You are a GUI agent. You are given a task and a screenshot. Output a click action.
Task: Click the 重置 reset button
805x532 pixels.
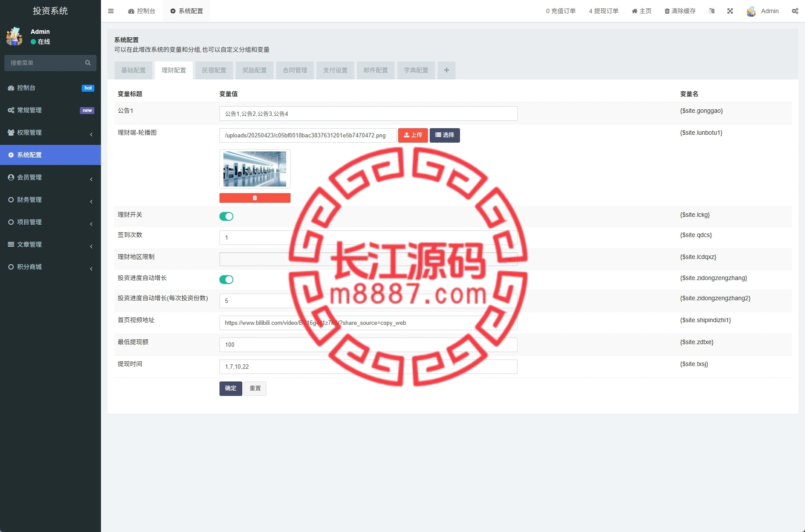pyautogui.click(x=255, y=388)
